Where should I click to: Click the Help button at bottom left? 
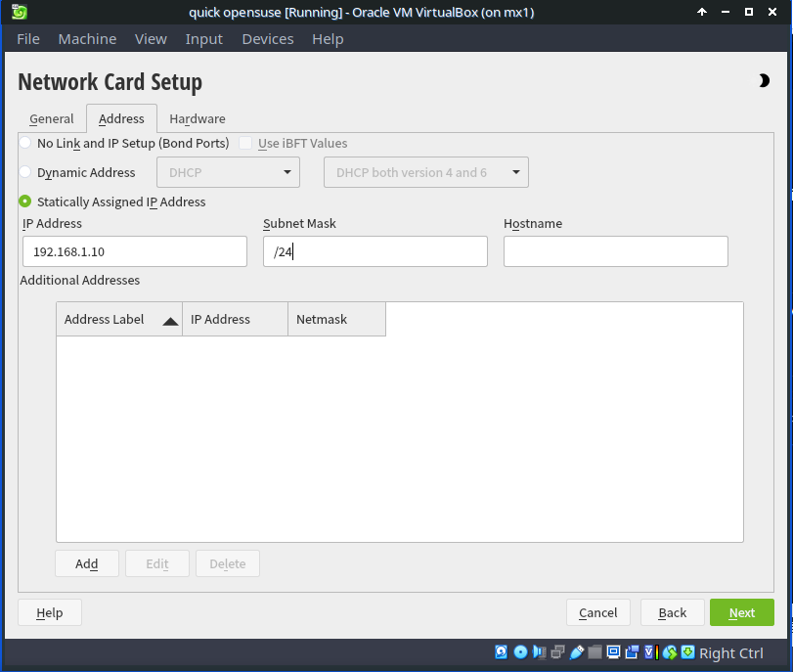pyautogui.click(x=50, y=612)
